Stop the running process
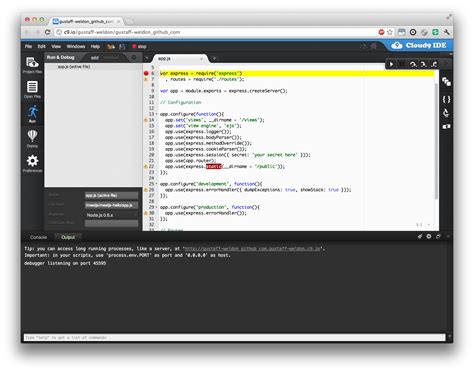 tap(139, 47)
